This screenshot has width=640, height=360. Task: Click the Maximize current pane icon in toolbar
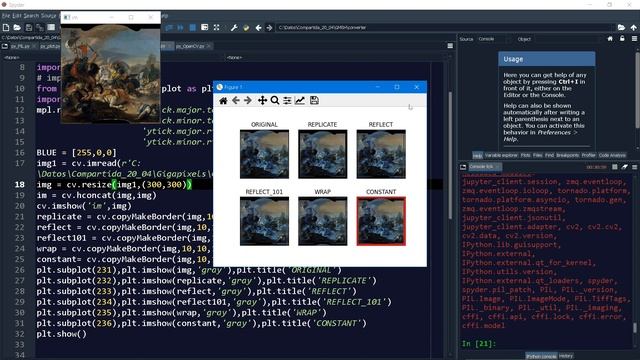tap(204, 27)
